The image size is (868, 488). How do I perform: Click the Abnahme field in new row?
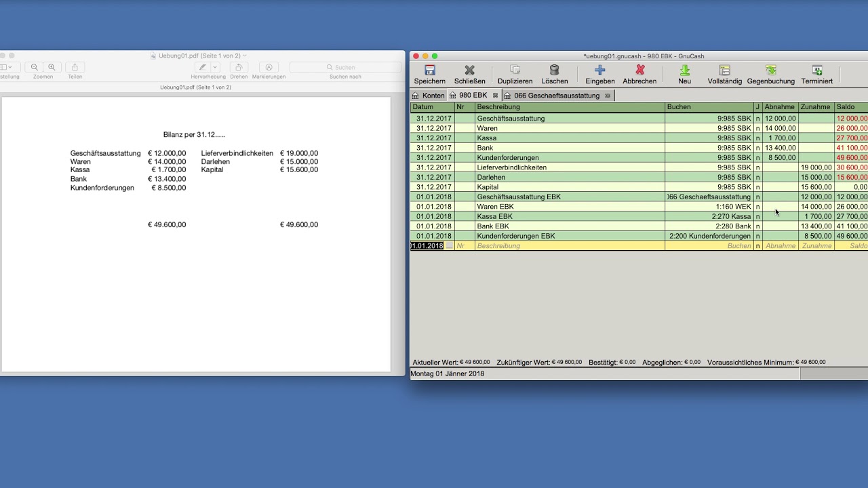[780, 246]
